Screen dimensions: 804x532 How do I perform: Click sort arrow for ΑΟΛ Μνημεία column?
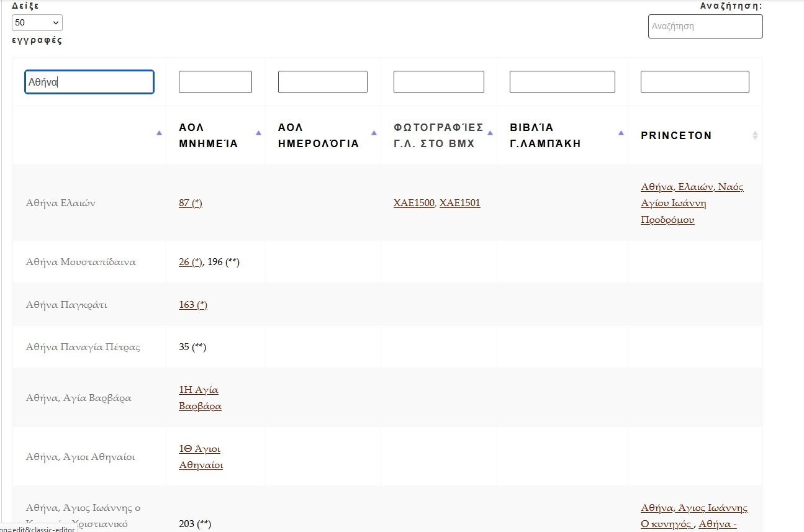[258, 133]
